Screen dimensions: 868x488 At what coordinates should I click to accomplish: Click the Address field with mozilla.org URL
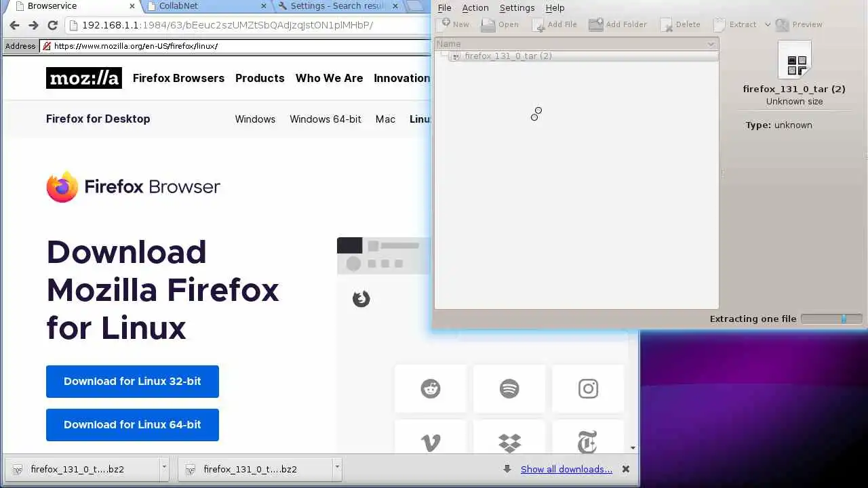(235, 46)
